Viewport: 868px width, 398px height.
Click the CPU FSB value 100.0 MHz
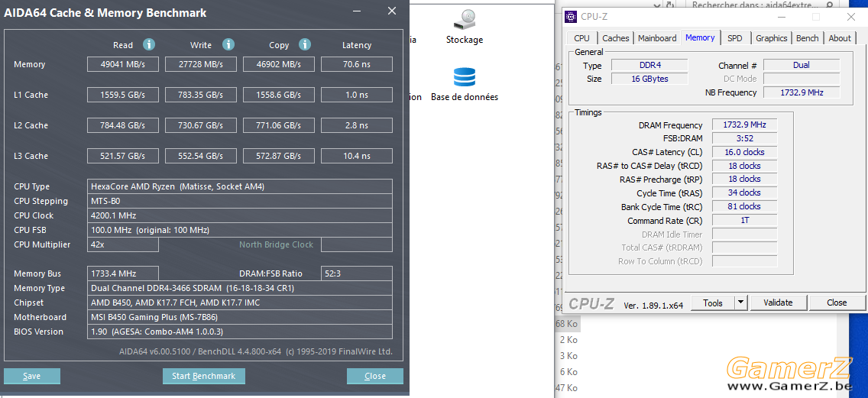point(240,230)
